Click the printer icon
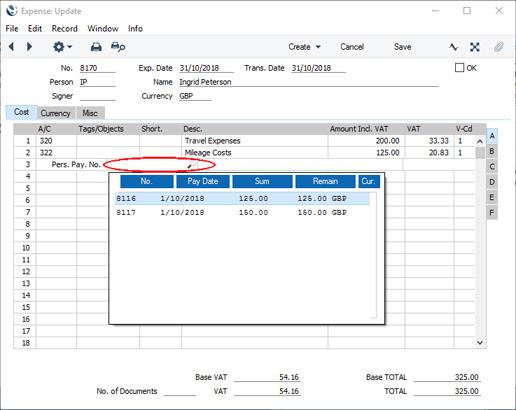 pyautogui.click(x=96, y=47)
